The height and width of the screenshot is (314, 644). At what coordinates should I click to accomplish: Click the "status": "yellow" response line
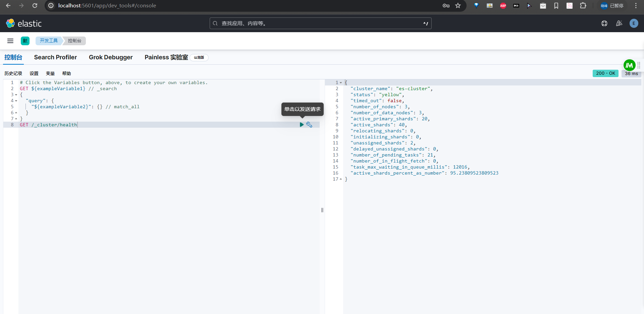tap(377, 95)
